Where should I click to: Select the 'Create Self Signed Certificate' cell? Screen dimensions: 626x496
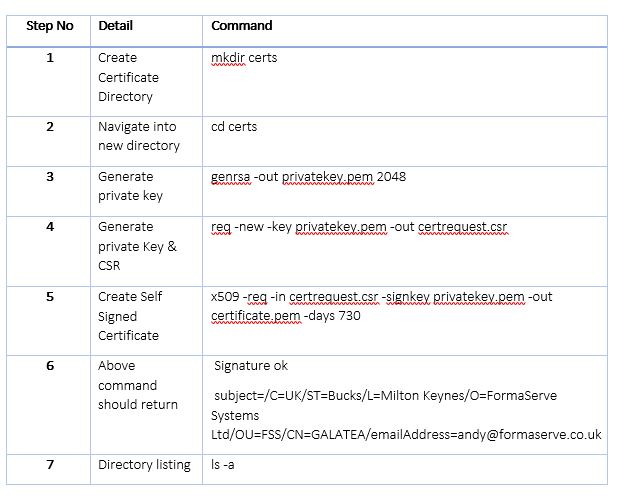(x=130, y=316)
